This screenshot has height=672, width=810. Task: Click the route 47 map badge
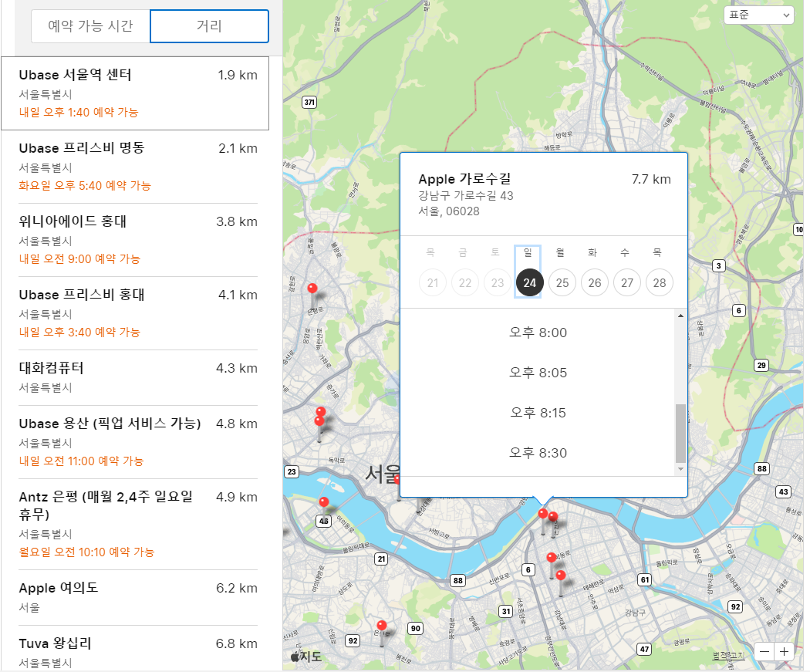tap(644, 650)
